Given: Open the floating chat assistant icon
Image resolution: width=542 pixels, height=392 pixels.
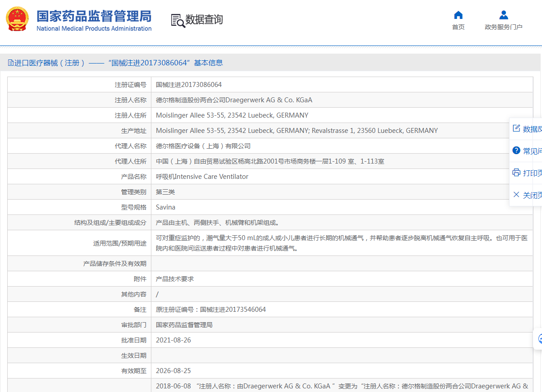Looking at the screenshot, I should (539, 339).
